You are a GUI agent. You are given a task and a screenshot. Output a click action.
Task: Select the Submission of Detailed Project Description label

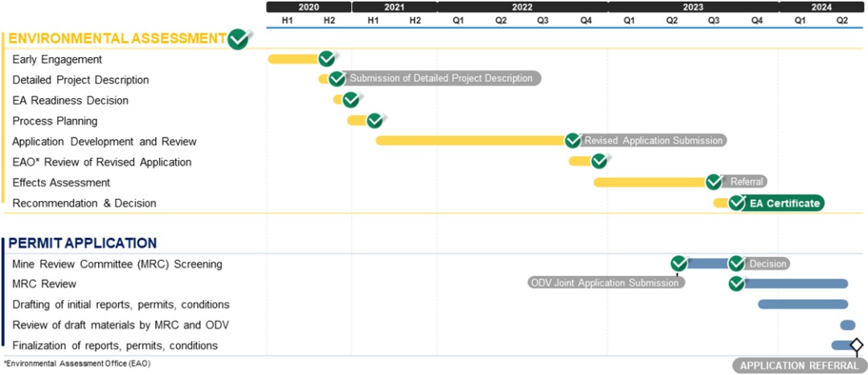[440, 78]
